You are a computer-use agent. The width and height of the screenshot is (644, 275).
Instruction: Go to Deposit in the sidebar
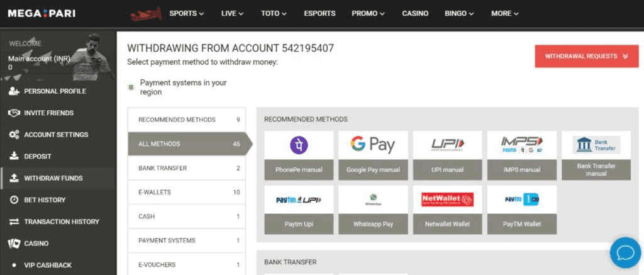tap(38, 156)
